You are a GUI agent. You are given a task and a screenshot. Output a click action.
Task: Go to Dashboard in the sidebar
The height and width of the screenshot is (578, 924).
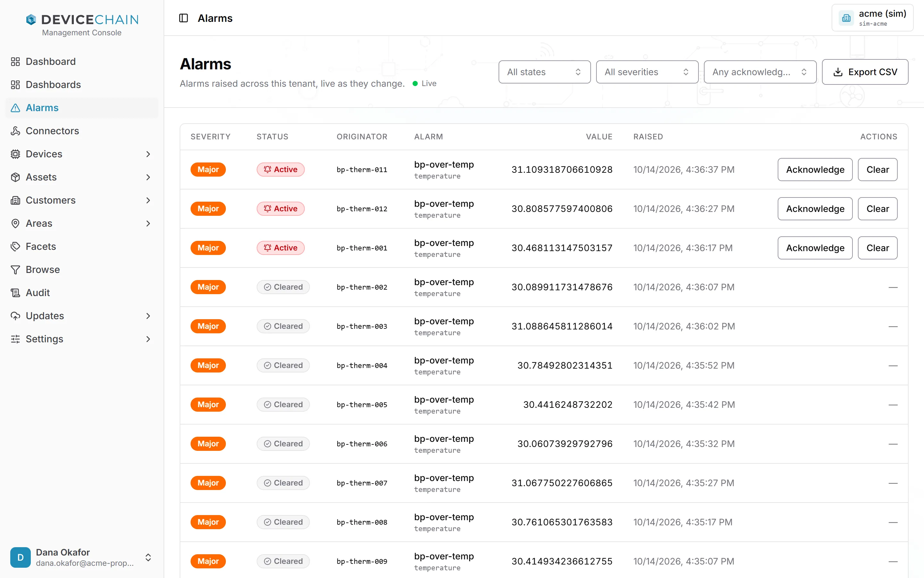[x=82, y=62]
